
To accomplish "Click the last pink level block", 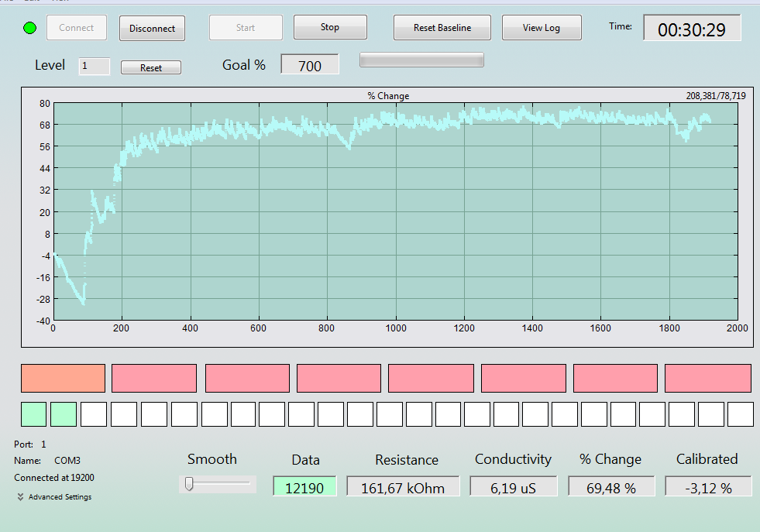I will click(x=707, y=379).
